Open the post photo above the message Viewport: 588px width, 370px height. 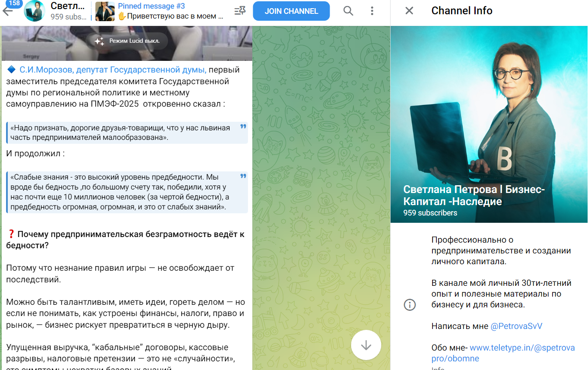pos(127,43)
